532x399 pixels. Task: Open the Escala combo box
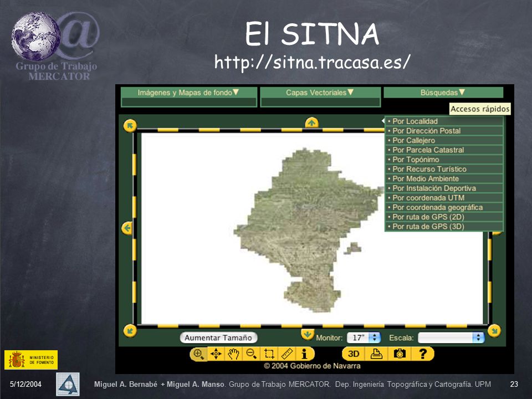coord(451,337)
